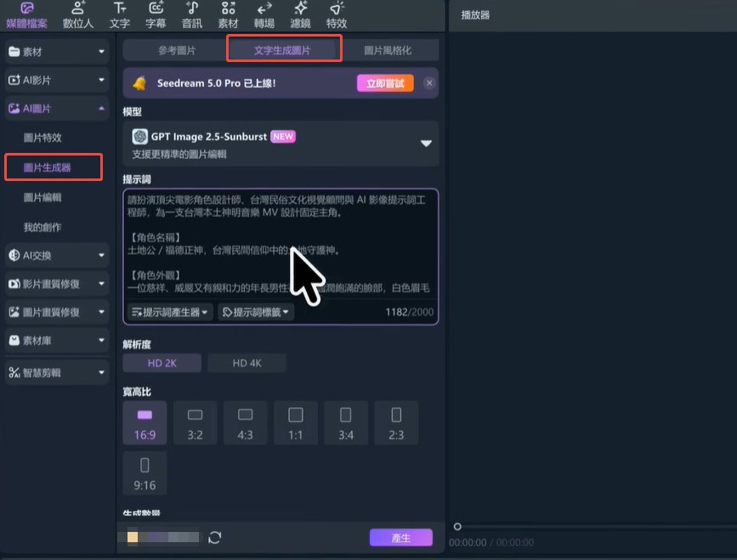
Task: Open the 轉場 transitions tool
Action: coord(264,15)
